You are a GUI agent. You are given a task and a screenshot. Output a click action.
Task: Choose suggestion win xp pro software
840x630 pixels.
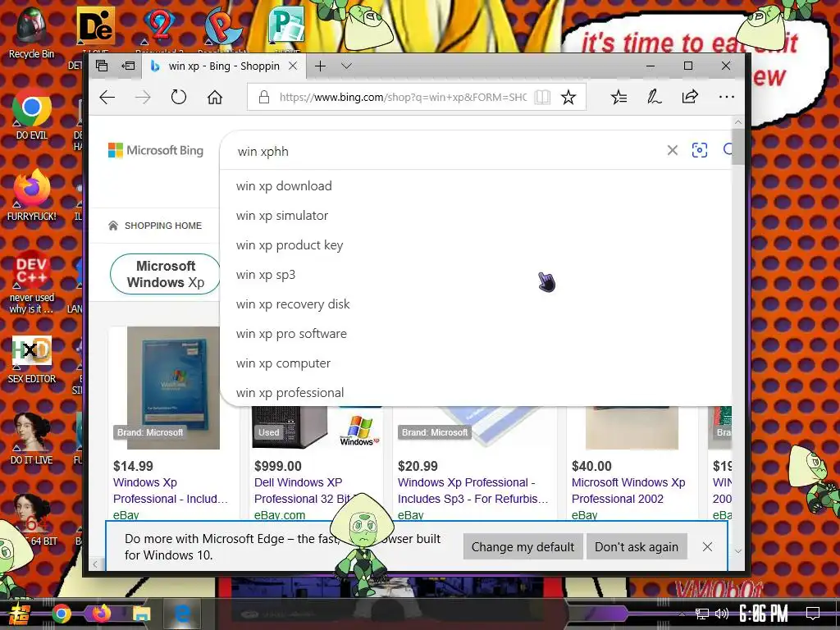[x=291, y=333]
